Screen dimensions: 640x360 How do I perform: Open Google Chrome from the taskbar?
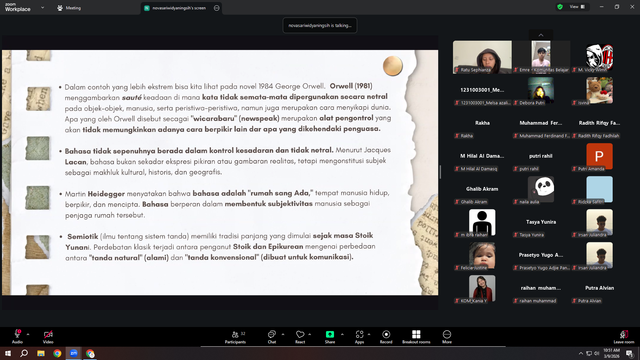point(57,353)
